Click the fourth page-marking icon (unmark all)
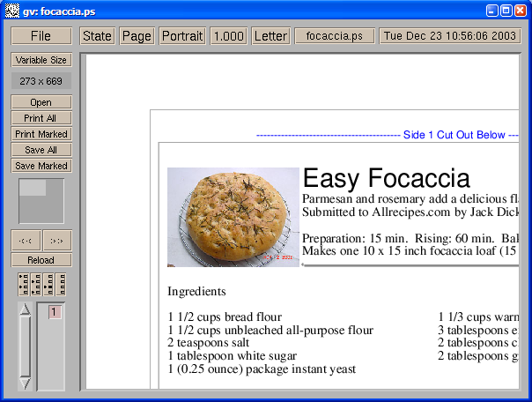 coord(63,284)
